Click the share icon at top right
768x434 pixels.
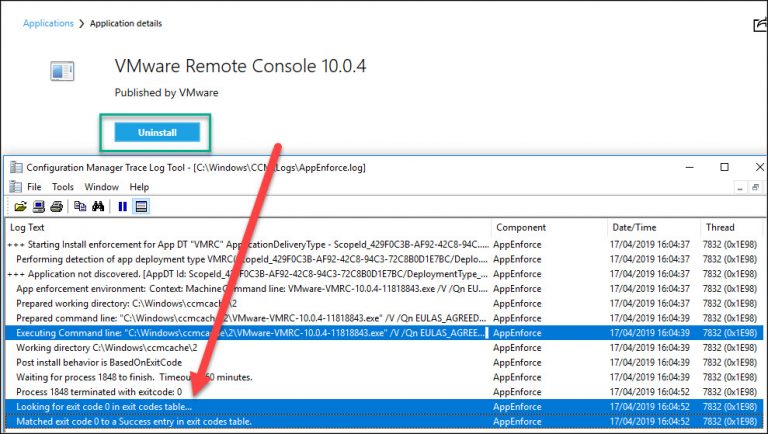point(760,24)
